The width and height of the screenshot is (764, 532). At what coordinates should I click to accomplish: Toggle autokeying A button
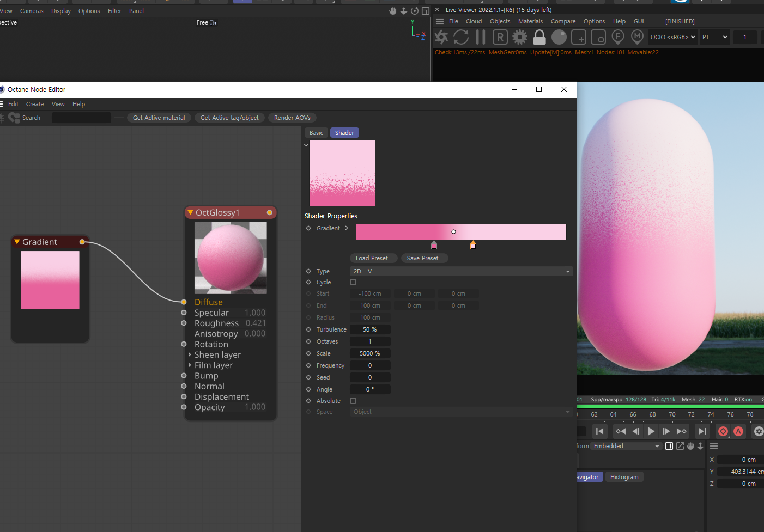click(738, 431)
